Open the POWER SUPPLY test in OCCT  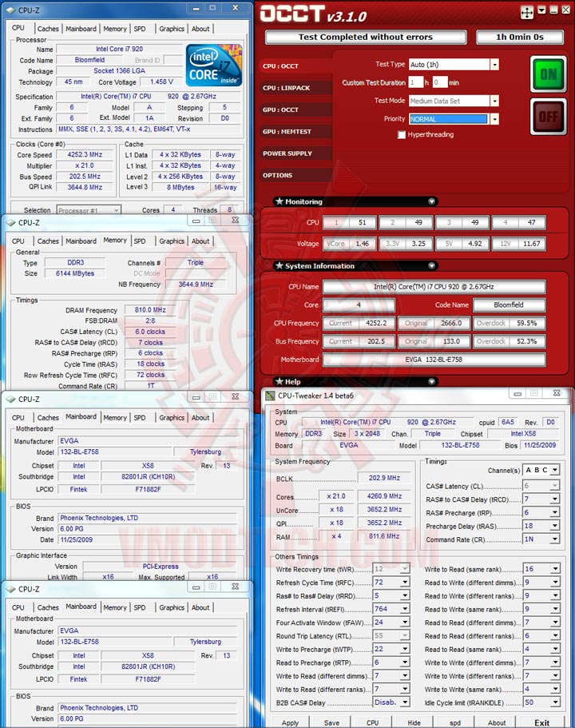click(x=296, y=153)
